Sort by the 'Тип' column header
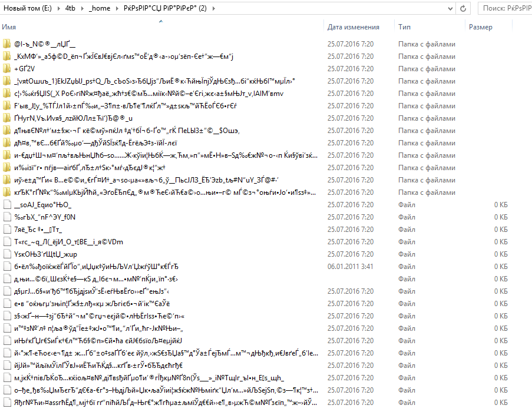This screenshot has width=532, height=415. click(x=404, y=27)
